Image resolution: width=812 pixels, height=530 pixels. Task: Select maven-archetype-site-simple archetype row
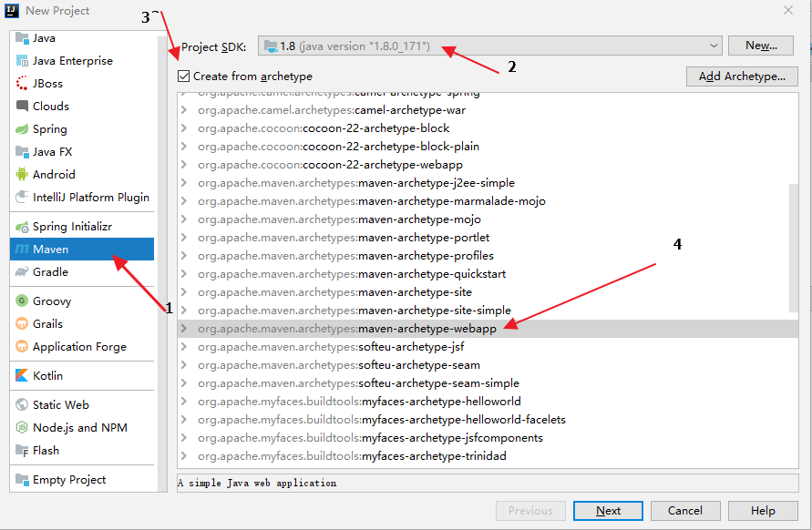(488, 310)
